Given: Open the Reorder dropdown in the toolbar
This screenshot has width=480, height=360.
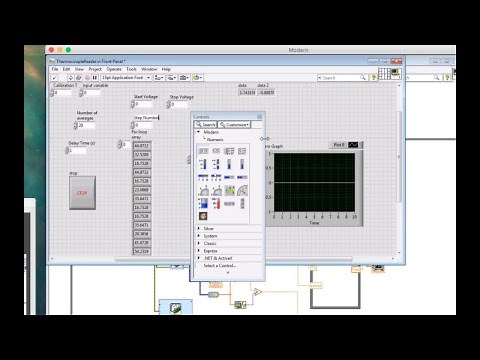Looking at the screenshot, I should click(197, 78).
